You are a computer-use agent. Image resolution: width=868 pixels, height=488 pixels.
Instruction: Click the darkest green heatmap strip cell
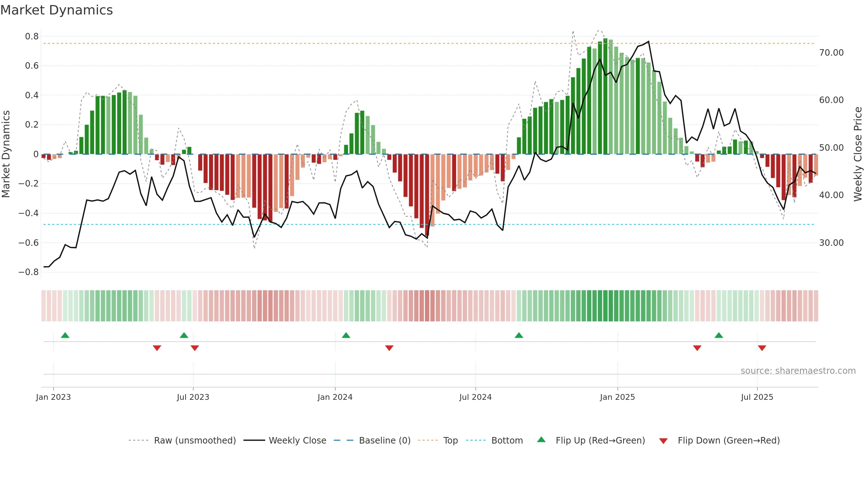[605, 306]
